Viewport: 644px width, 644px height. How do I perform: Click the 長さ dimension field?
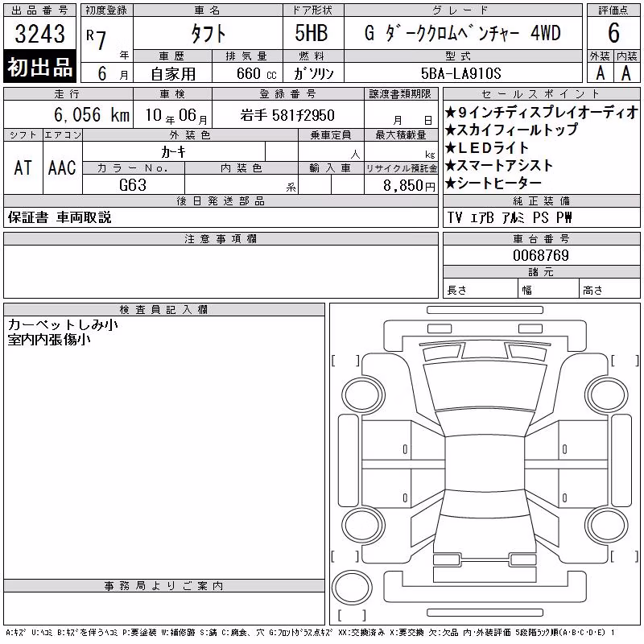click(x=481, y=290)
